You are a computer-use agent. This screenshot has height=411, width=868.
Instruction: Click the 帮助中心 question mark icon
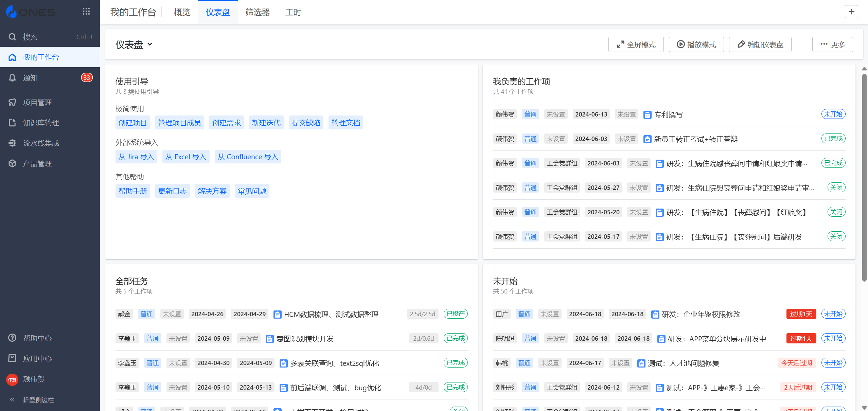pos(12,338)
